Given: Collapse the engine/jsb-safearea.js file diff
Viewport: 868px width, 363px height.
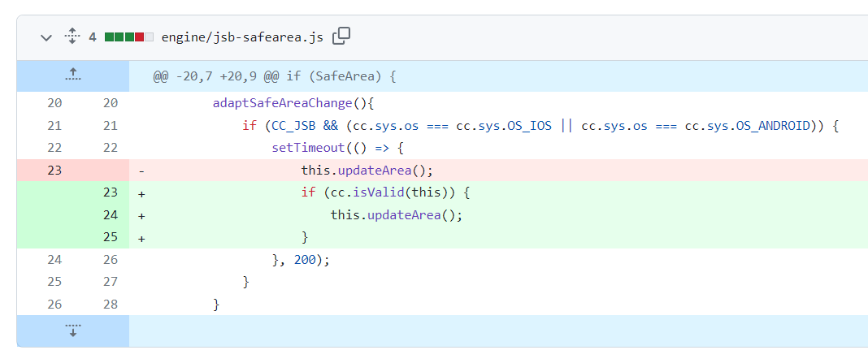Looking at the screenshot, I should point(46,37).
